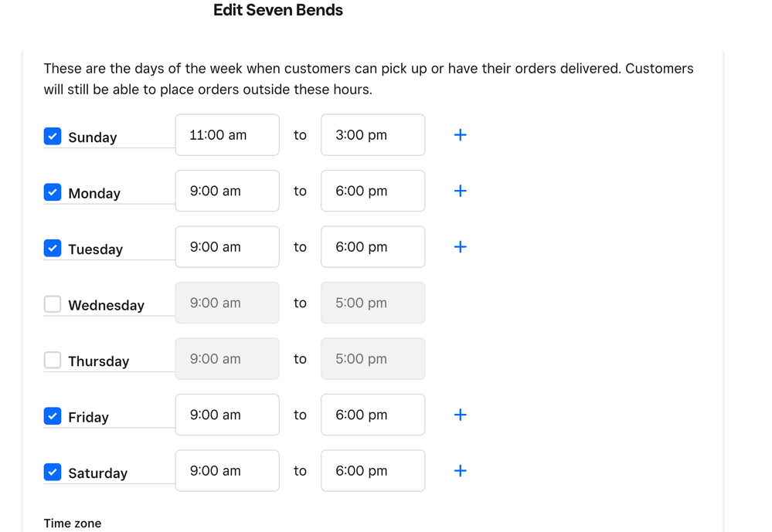
Task: Select Friday start time field
Action: coord(227,415)
